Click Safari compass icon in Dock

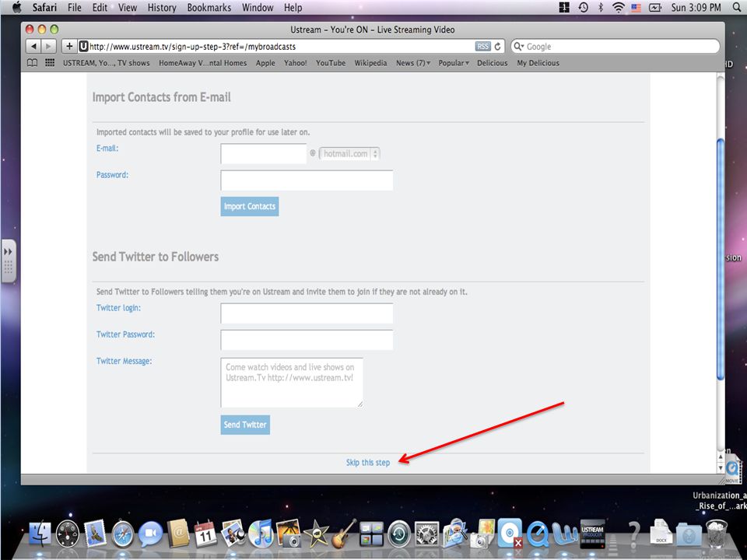[x=123, y=534]
